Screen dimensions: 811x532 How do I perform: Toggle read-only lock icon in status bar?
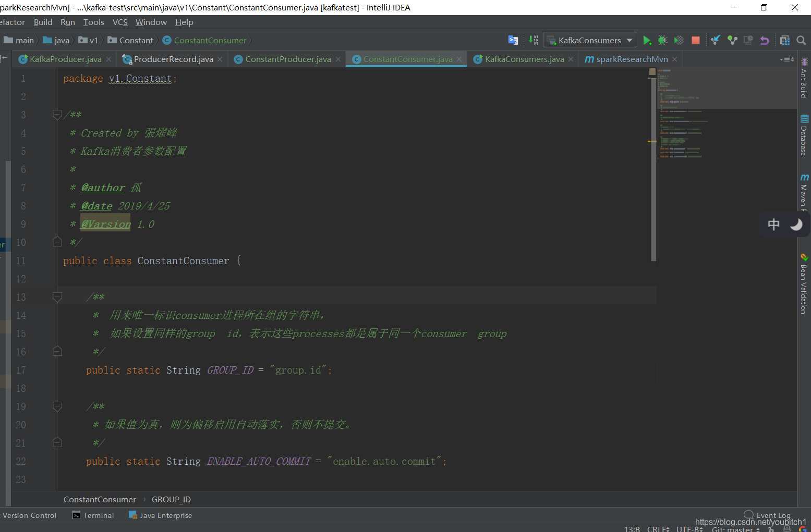(x=770, y=529)
